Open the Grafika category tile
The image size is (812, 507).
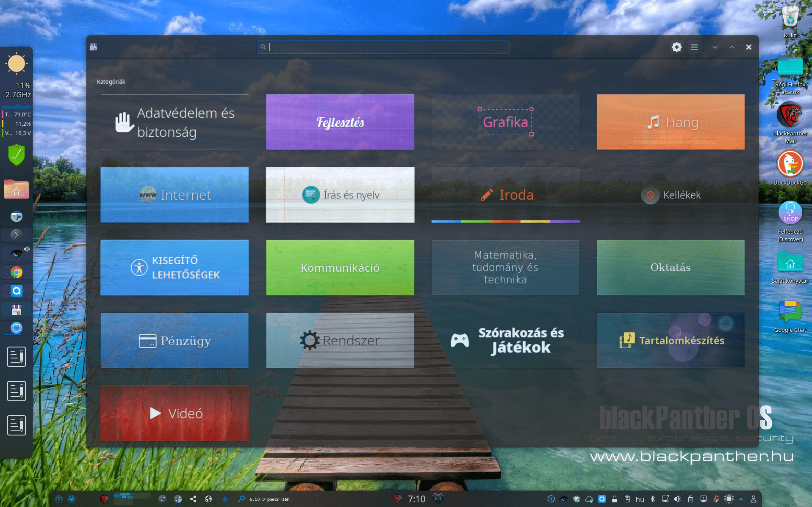pos(505,122)
